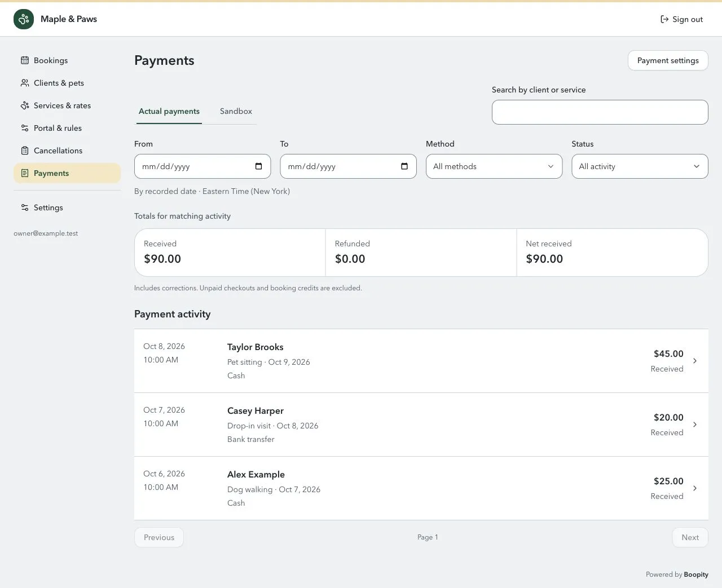Click the Sign out arrow icon
Screen dimensions: 722x588
tap(664, 19)
